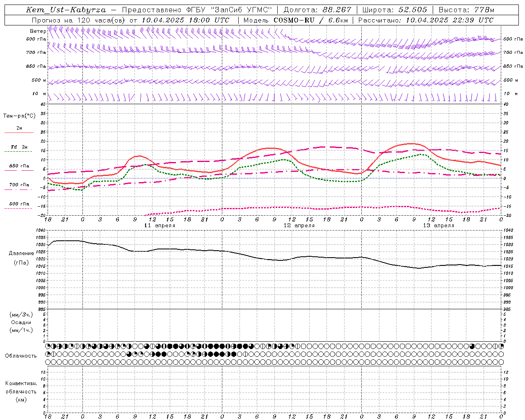Select the 12 апреля date label
Viewport: 525px width, 420px height.
pyautogui.click(x=299, y=226)
